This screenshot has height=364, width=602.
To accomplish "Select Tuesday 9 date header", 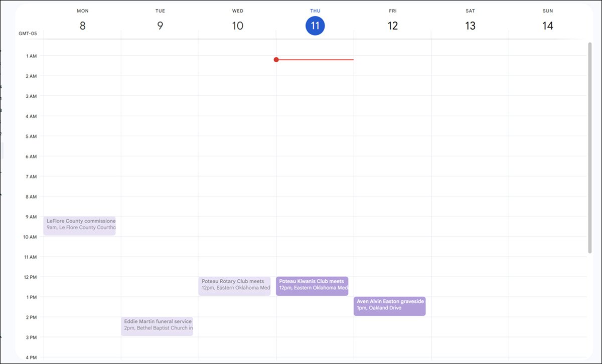I will tap(160, 26).
